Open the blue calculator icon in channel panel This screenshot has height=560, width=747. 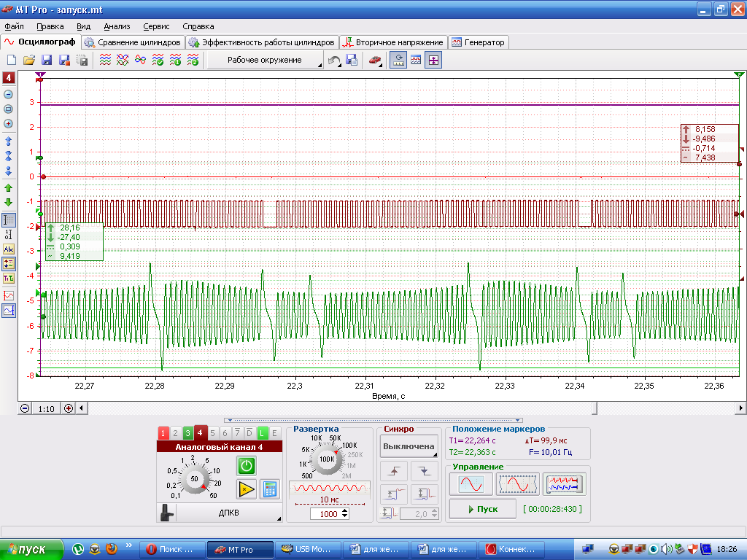(270, 489)
